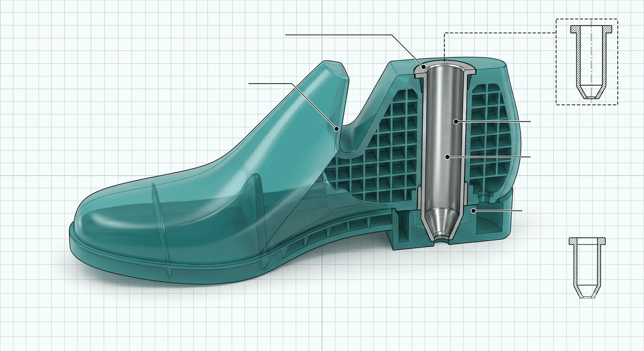Select the callout dot on the heel plate
This screenshot has height=351, width=644.
click(x=474, y=210)
